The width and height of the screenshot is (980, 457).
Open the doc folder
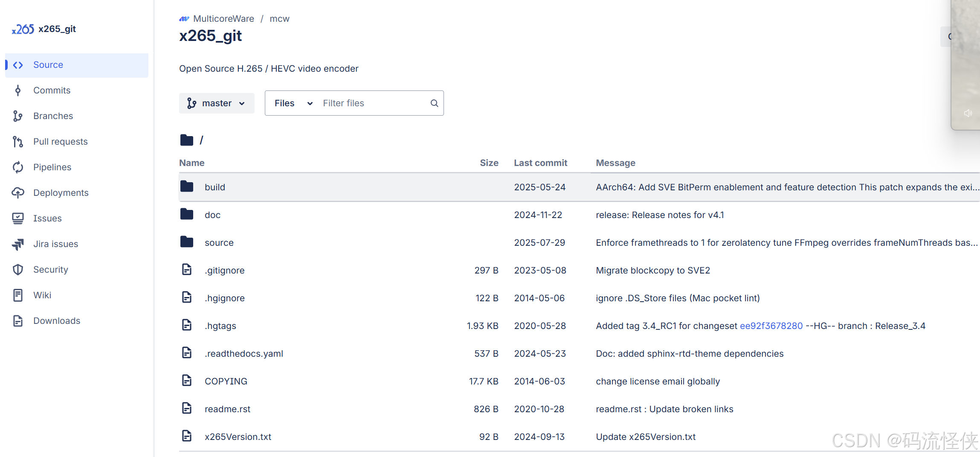212,215
